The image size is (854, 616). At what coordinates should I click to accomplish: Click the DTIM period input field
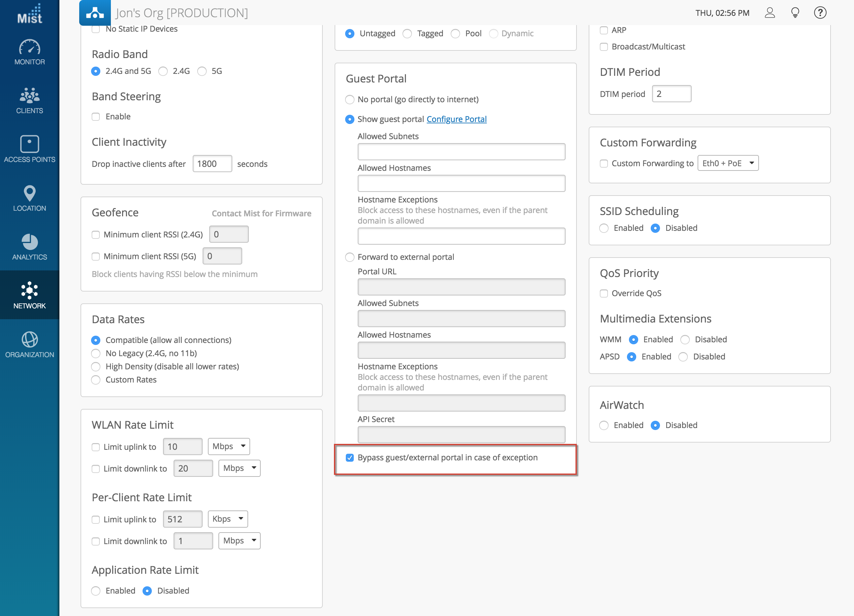tap(672, 94)
